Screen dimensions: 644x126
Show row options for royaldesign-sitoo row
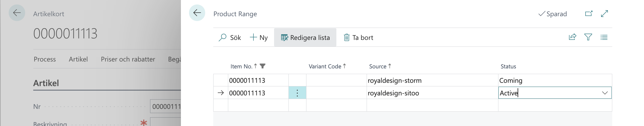coord(297,93)
